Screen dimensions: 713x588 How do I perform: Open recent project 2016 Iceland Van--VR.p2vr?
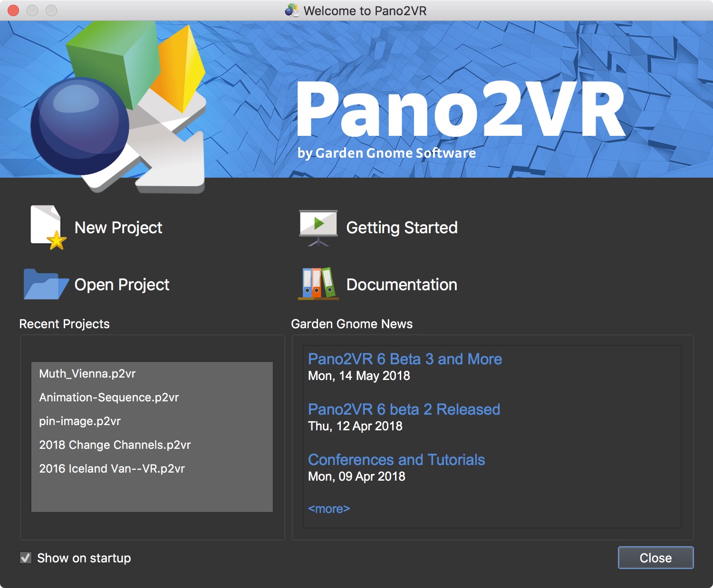tap(152, 469)
